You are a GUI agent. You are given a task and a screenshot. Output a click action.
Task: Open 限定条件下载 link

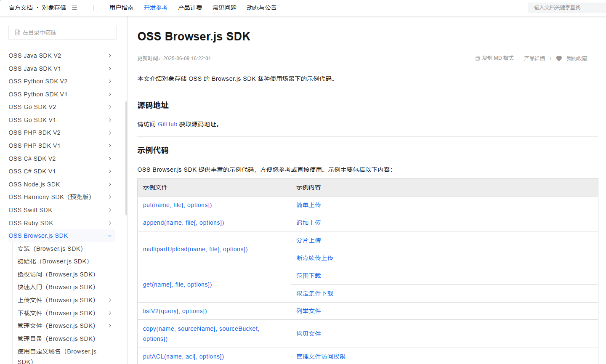315,293
